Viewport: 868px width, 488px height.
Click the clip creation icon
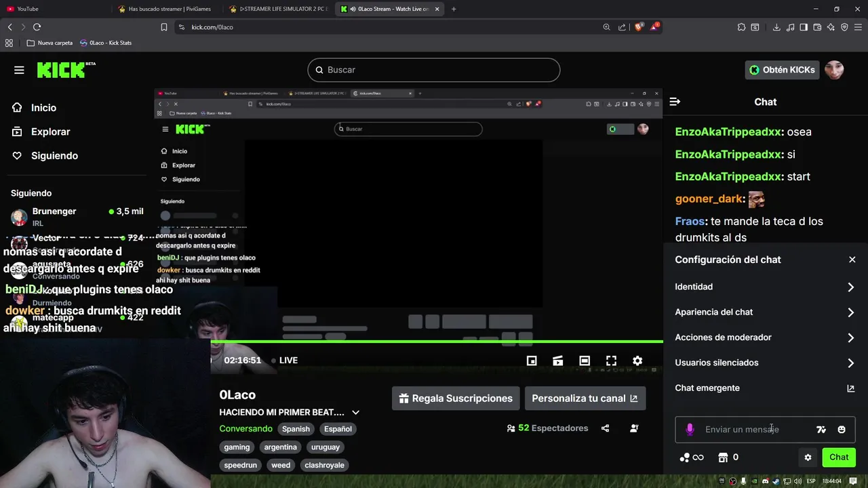point(557,361)
